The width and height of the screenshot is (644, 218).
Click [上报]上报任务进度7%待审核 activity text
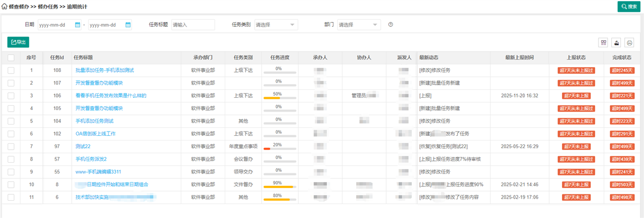[x=450, y=159]
